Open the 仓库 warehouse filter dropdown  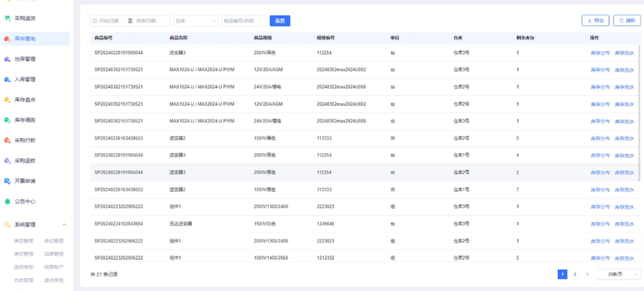point(196,20)
